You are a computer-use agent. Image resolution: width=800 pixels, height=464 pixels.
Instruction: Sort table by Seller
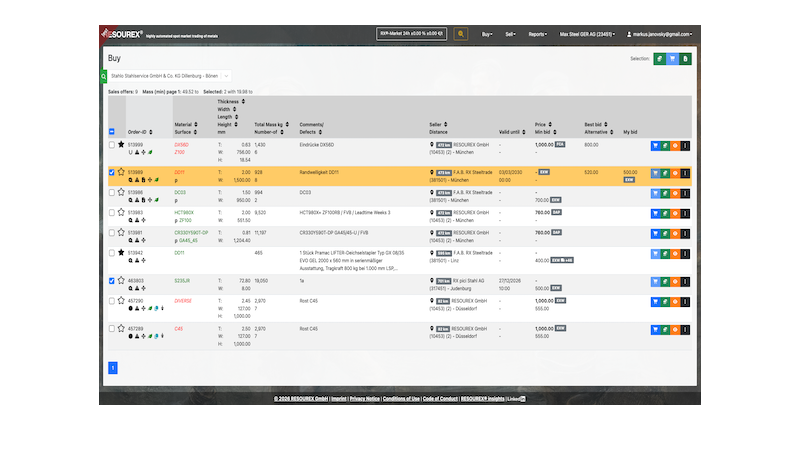[x=438, y=125]
